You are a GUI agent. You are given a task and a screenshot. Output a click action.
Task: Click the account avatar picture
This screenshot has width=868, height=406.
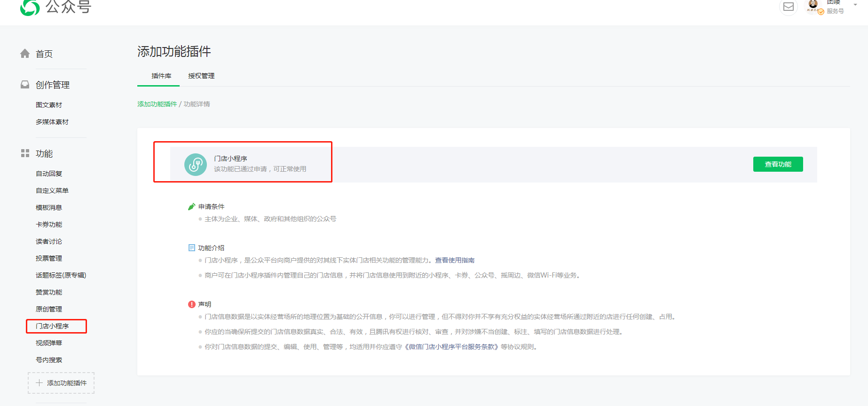pos(813,5)
